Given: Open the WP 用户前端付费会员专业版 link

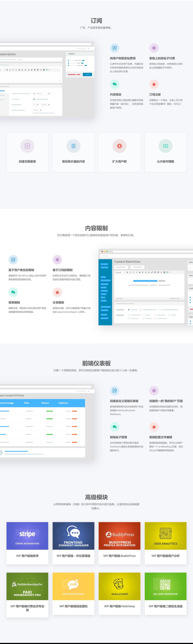Looking at the screenshot, I should tap(27, 608).
